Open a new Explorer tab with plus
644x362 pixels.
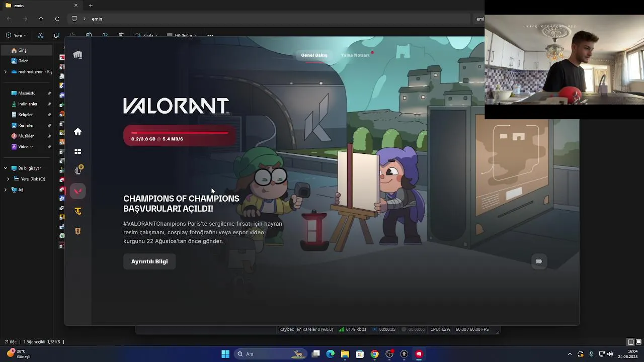91,6
